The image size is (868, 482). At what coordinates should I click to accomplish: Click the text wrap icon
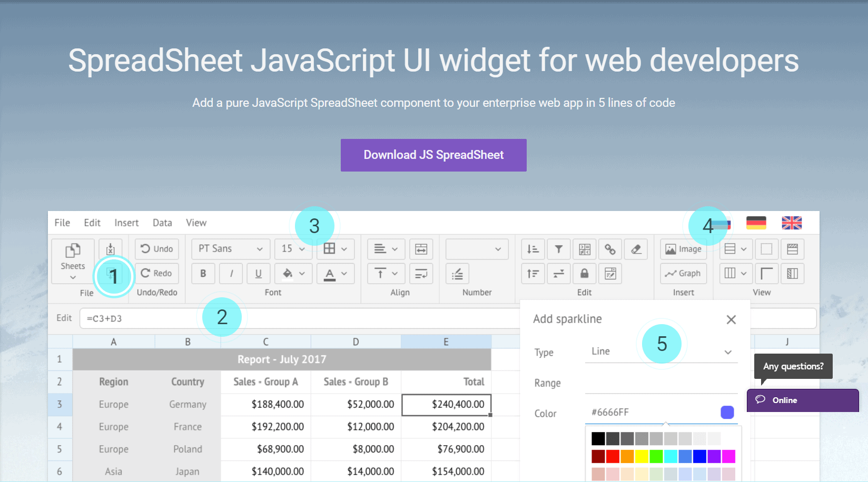pos(421,274)
